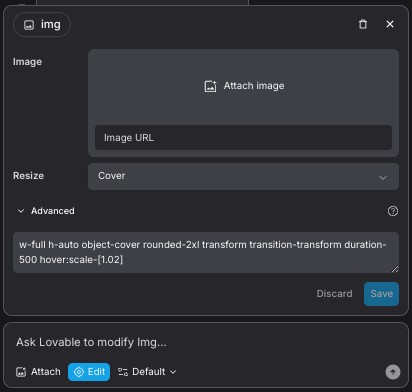
Task: Click inside the Tailwind classes textarea
Action: tap(206, 252)
